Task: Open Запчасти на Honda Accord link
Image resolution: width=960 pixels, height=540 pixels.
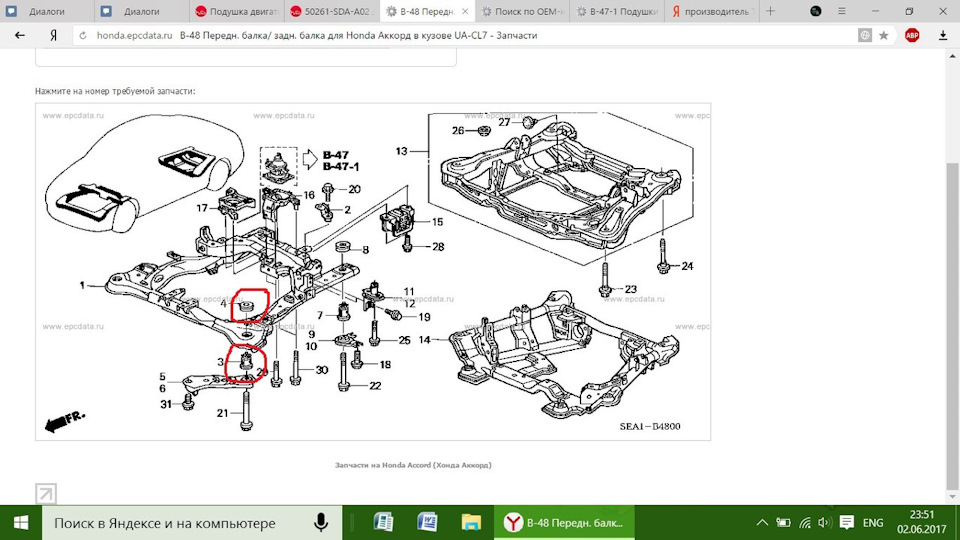Action: pos(413,465)
